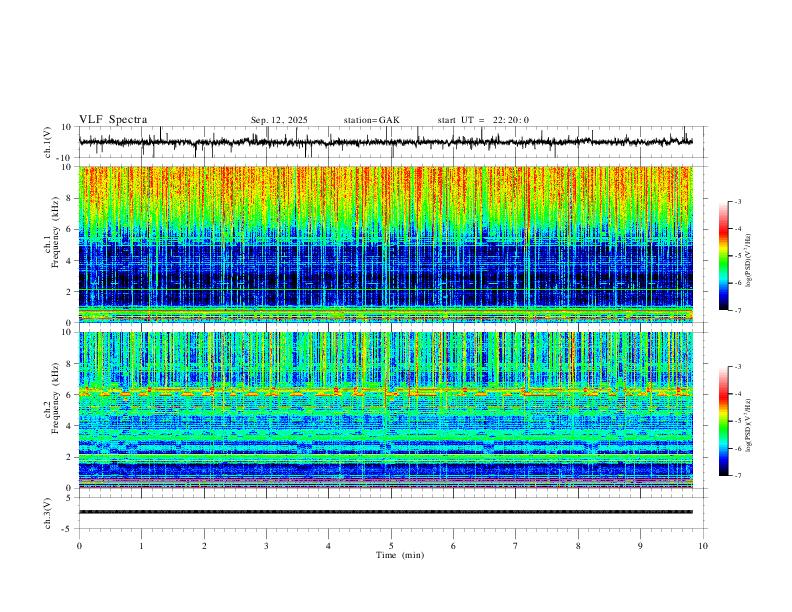The height and width of the screenshot is (612, 792).
Task: Click inside the ch.1 spectrogram panel
Action: point(386,244)
